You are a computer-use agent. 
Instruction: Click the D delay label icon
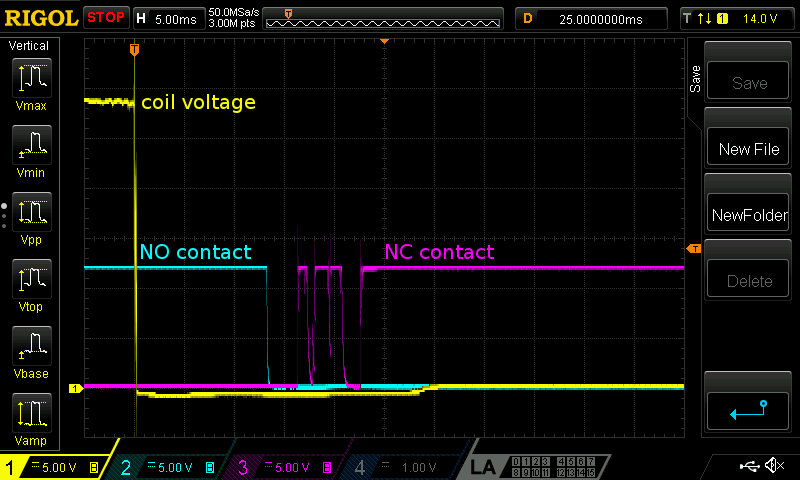528,19
